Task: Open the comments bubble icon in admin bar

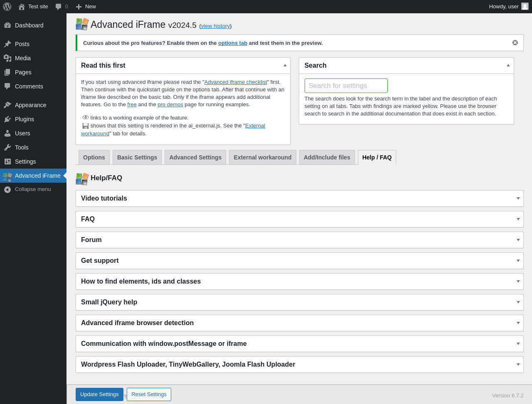Action: pyautogui.click(x=59, y=7)
